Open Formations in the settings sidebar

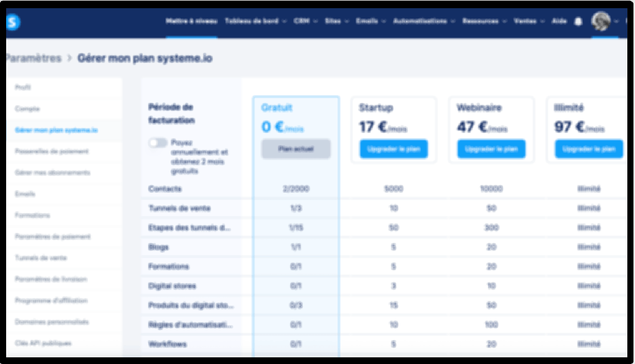pyautogui.click(x=32, y=215)
